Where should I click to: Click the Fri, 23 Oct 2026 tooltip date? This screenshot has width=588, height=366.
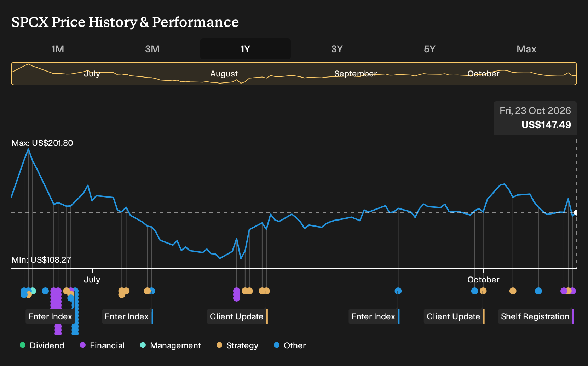click(x=535, y=111)
